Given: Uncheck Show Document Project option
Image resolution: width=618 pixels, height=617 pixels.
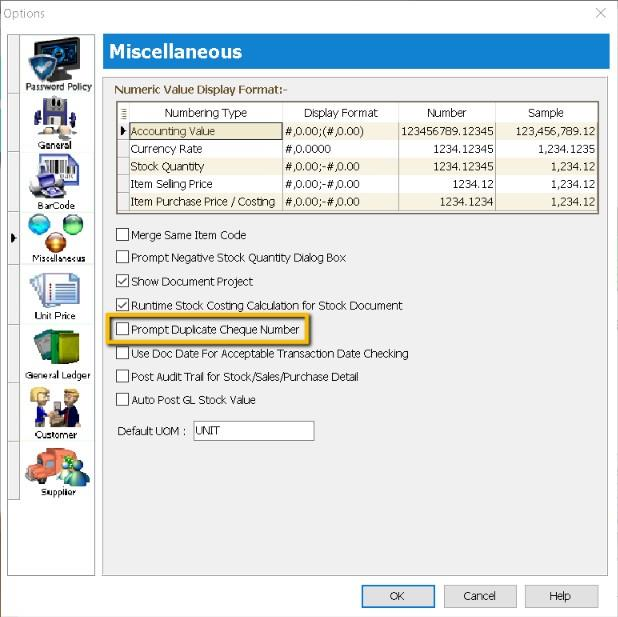Looking at the screenshot, I should pos(123,282).
